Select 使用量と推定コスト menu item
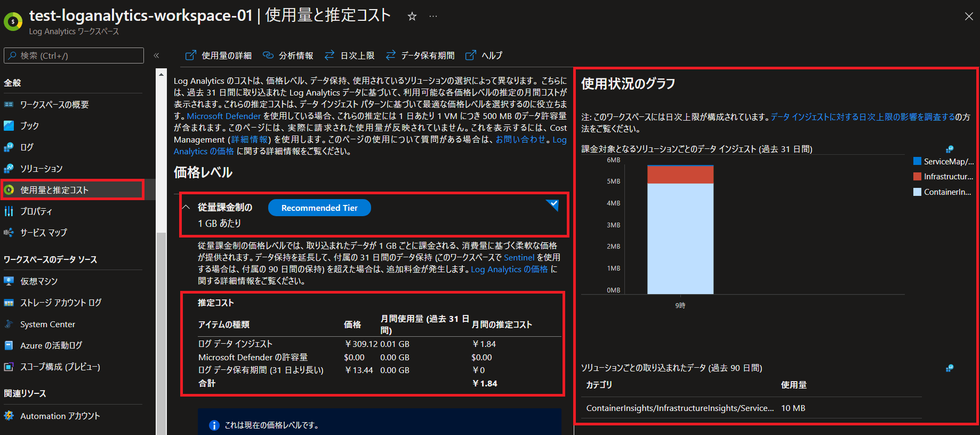The width and height of the screenshot is (980, 435). [73, 190]
